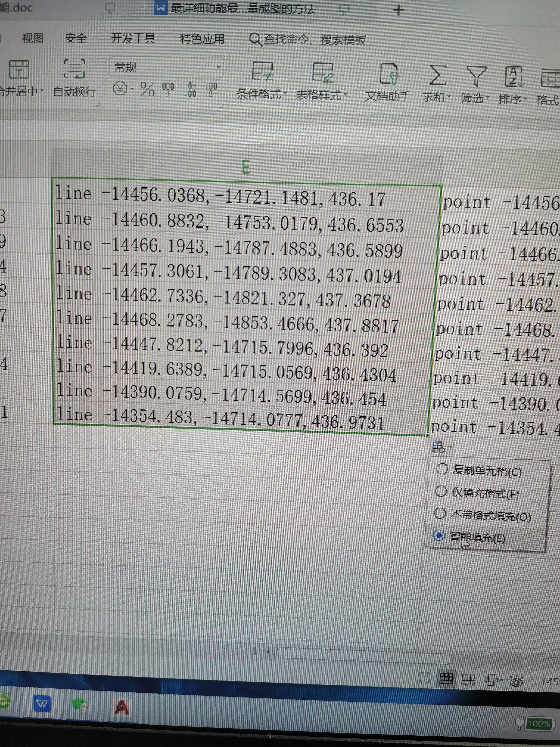Expand the currency symbol dropdown arrow

coord(132,89)
